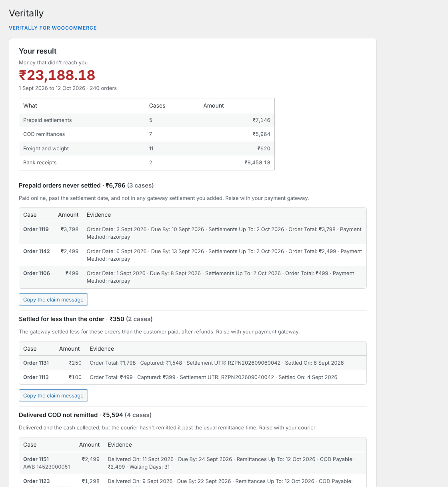Click the Delivered COD not remitted heading
This screenshot has width=448, height=487.
pos(85,415)
